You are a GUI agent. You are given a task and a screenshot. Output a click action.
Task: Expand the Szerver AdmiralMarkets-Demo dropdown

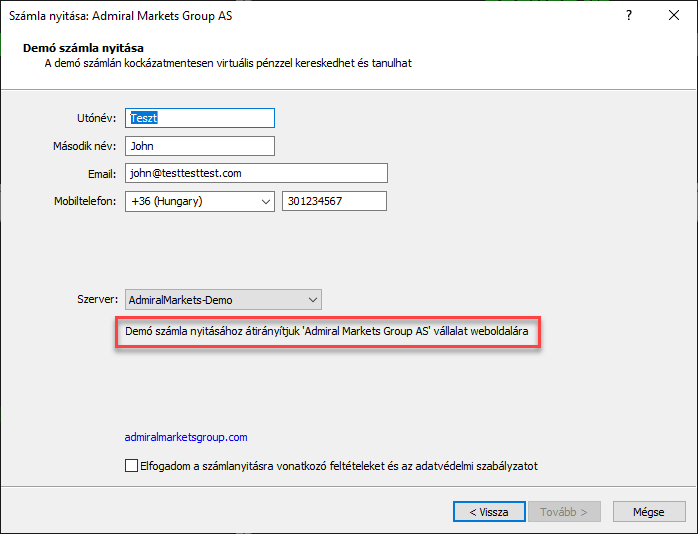223,299
